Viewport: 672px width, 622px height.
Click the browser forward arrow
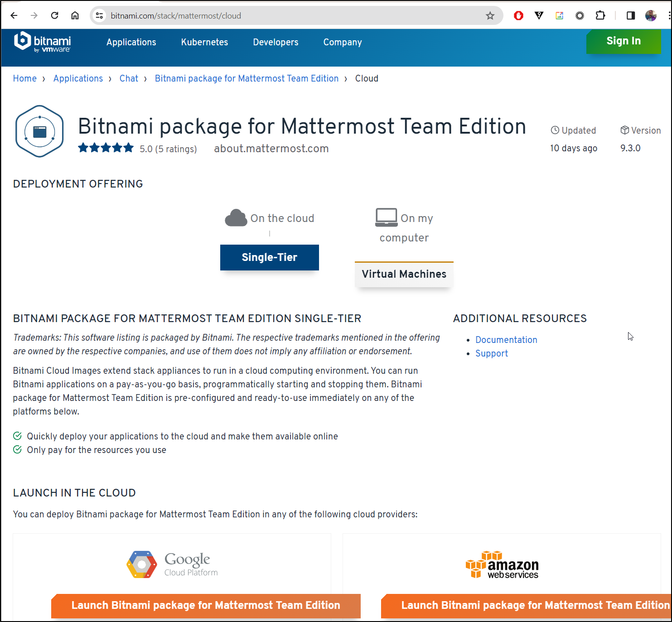[34, 15]
